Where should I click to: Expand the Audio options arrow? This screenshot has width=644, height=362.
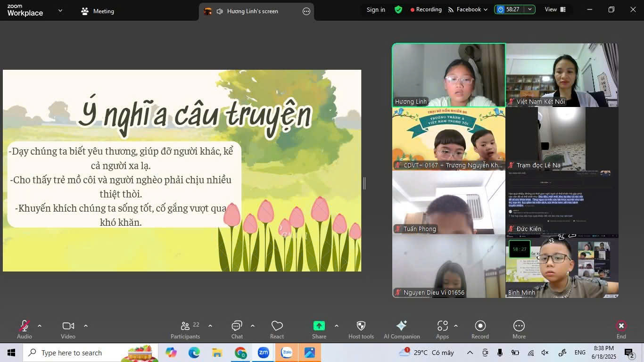40,326
